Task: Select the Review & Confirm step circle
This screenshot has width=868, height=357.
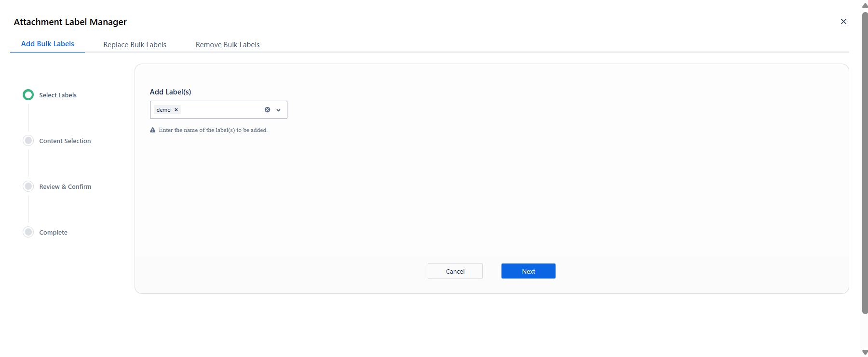Action: 28,186
